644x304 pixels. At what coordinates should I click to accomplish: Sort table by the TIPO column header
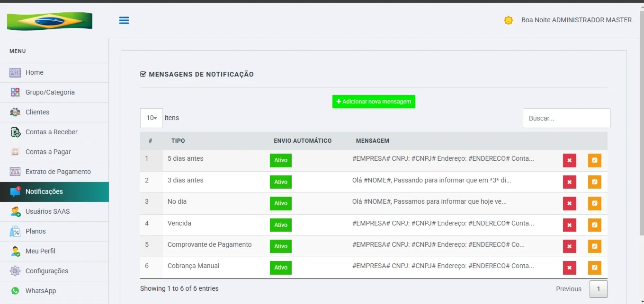pyautogui.click(x=178, y=141)
